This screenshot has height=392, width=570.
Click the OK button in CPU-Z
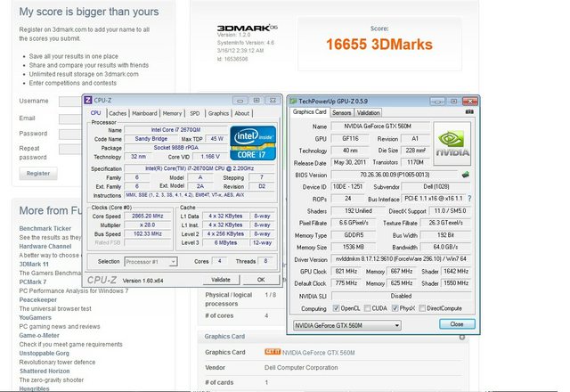coord(261,280)
